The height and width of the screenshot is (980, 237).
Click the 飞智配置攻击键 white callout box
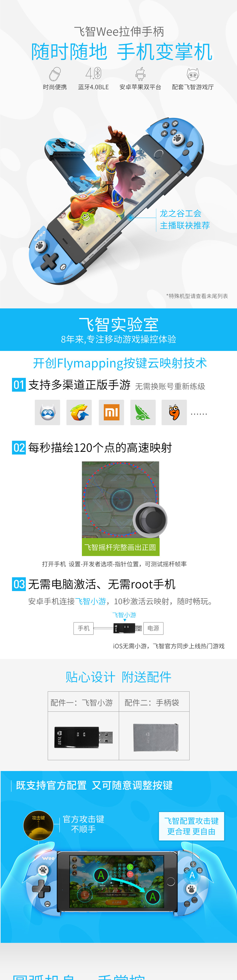click(191, 826)
